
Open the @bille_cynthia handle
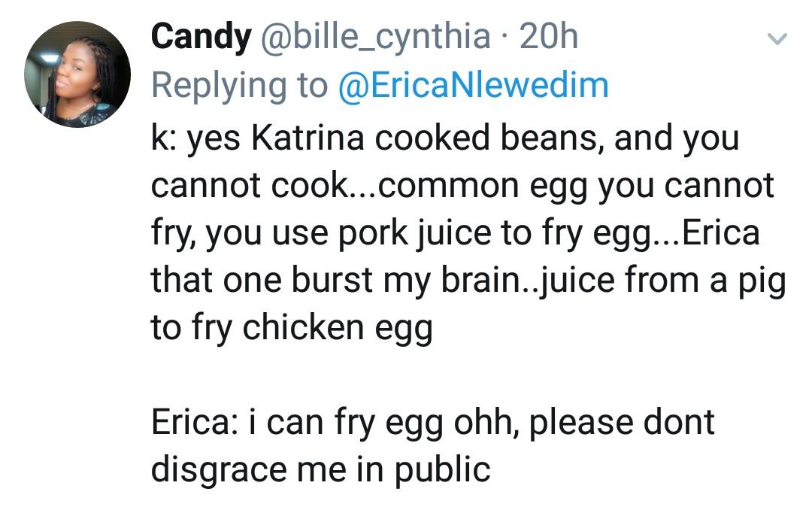[375, 37]
